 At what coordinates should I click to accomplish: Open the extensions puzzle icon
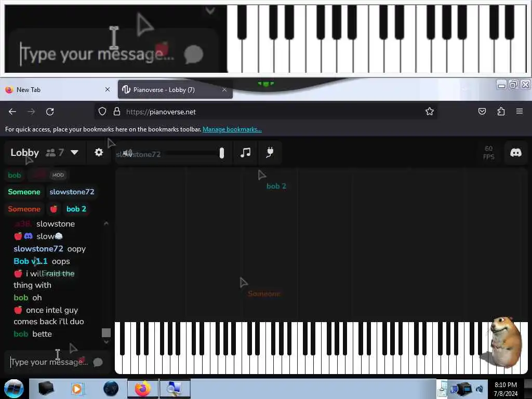(x=501, y=111)
